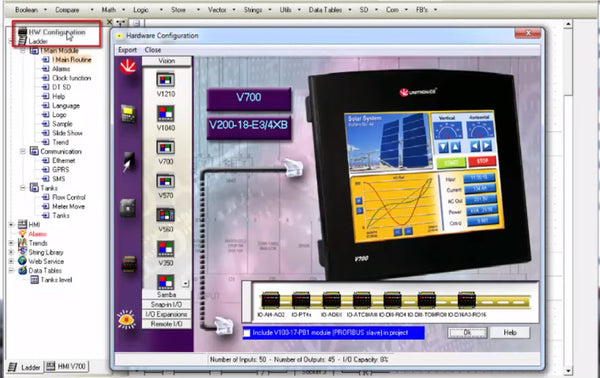Click the IO-AO6X expansion module
The width and height of the screenshot is (600, 378).
click(331, 300)
